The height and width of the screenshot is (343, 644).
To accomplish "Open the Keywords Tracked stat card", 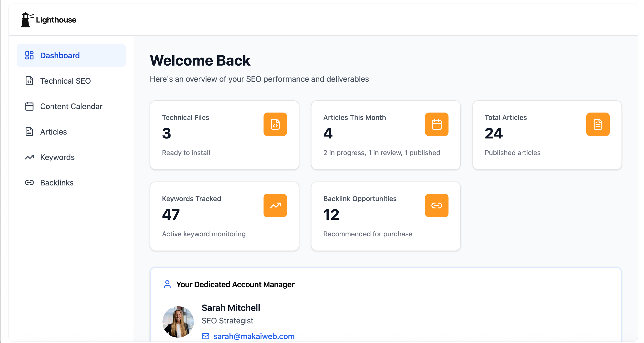I will tap(224, 216).
